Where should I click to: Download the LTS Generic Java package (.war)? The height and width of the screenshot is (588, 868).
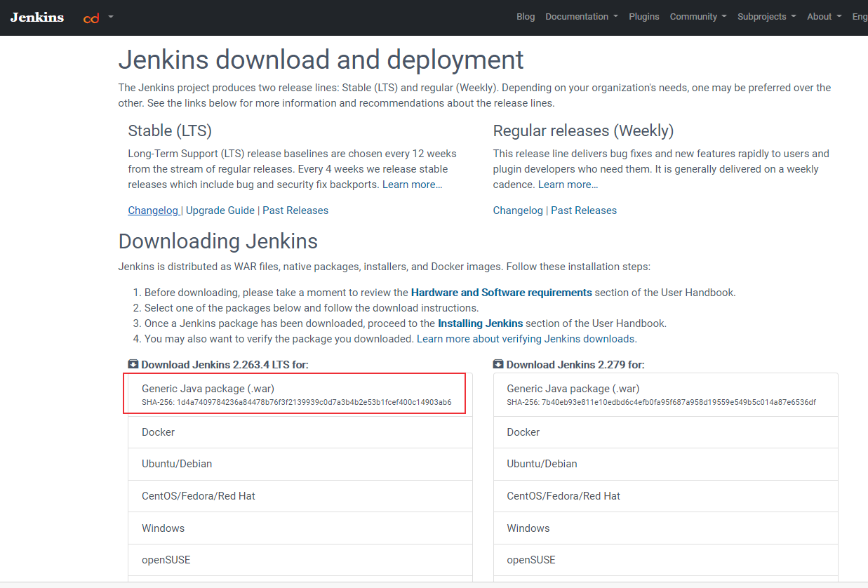coord(300,394)
